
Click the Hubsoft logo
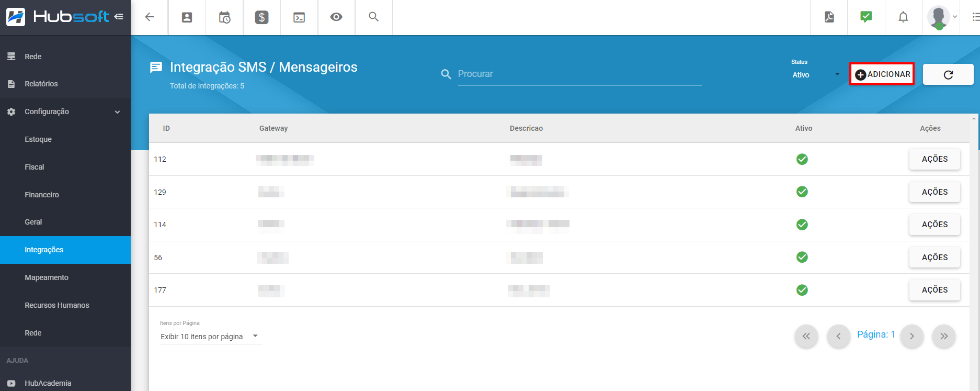tap(58, 17)
